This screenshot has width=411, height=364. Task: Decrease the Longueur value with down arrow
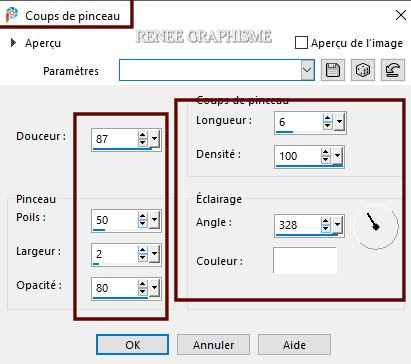328,125
